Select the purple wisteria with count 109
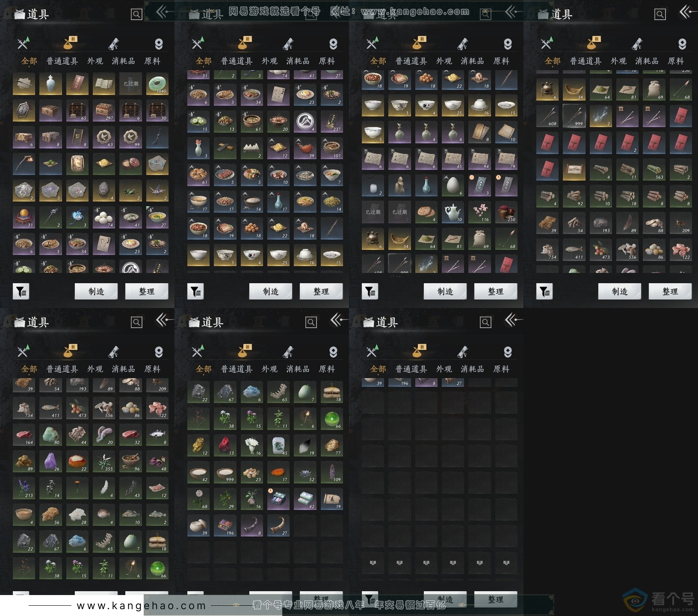Screen dimensions: 698x616 tap(331, 472)
